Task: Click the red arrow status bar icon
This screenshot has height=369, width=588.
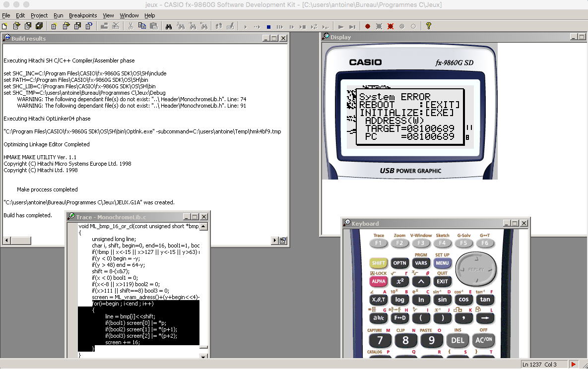Action: pos(574,364)
